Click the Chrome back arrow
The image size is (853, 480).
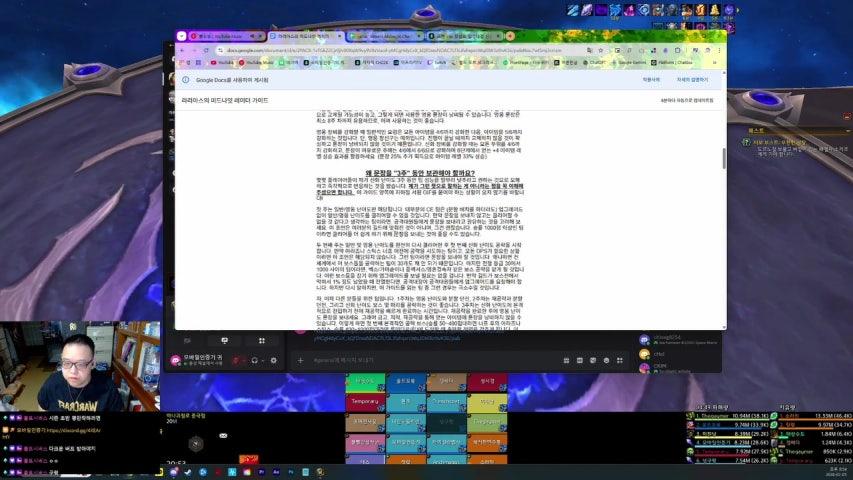[x=182, y=50]
